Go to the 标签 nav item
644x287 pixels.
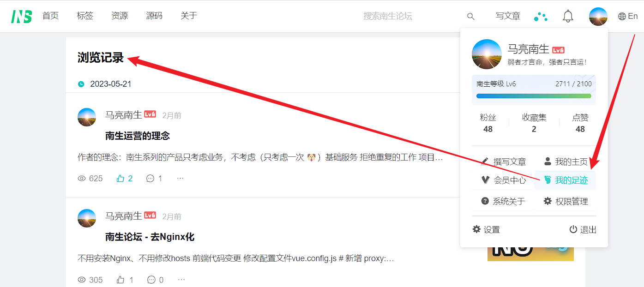pos(85,16)
